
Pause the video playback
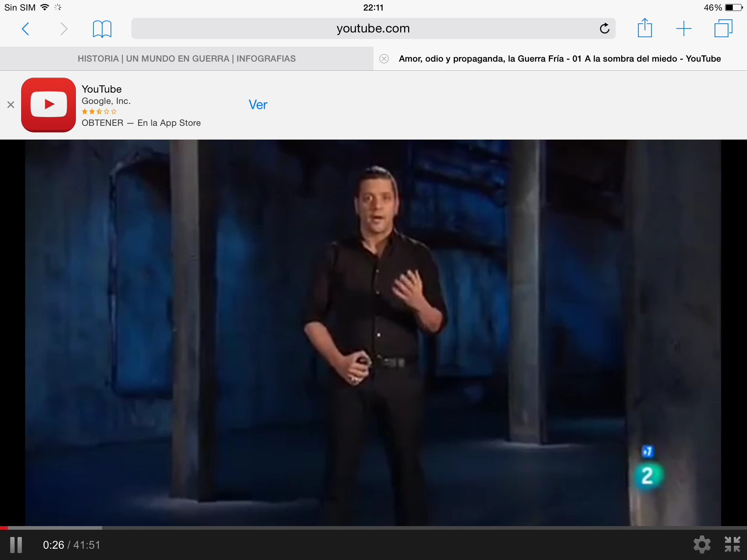tap(16, 545)
